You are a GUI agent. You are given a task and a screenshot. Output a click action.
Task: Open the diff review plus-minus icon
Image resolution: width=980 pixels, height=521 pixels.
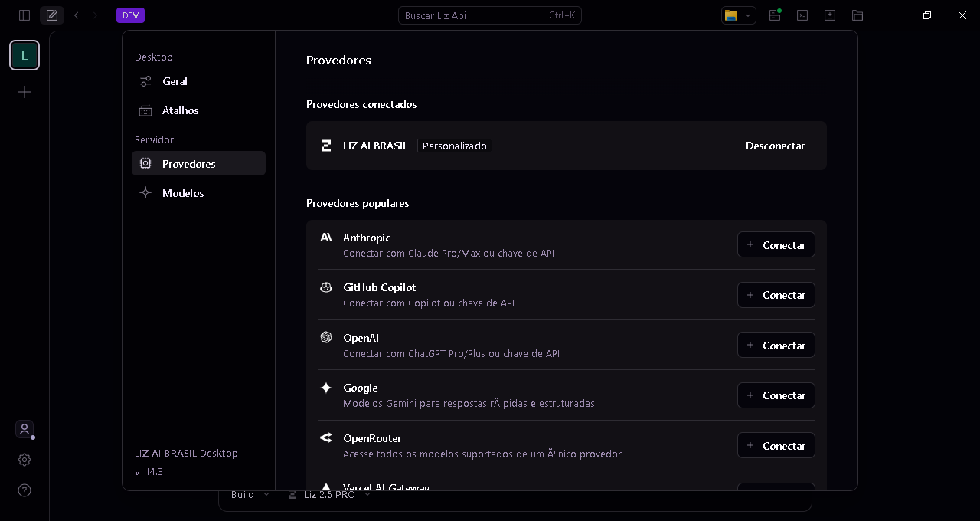[x=830, y=15]
